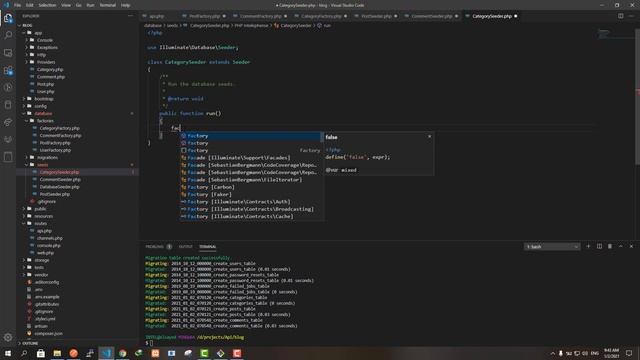
Task: Open the Microsoft Store taskbar icon
Action: point(41,353)
